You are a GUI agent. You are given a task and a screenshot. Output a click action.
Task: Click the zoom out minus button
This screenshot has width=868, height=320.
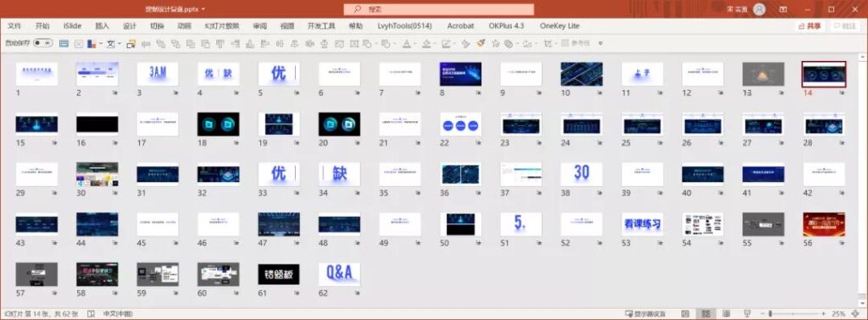click(x=762, y=314)
